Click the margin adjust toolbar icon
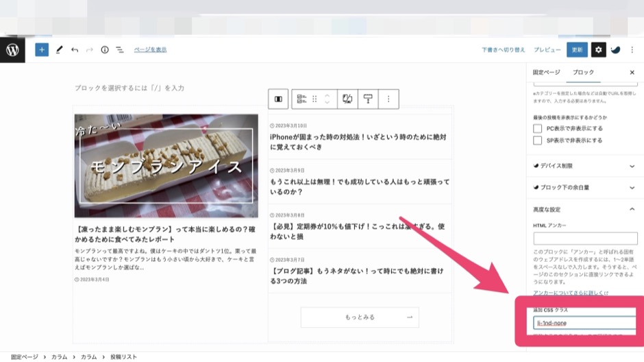The image size is (644, 362). (368, 99)
